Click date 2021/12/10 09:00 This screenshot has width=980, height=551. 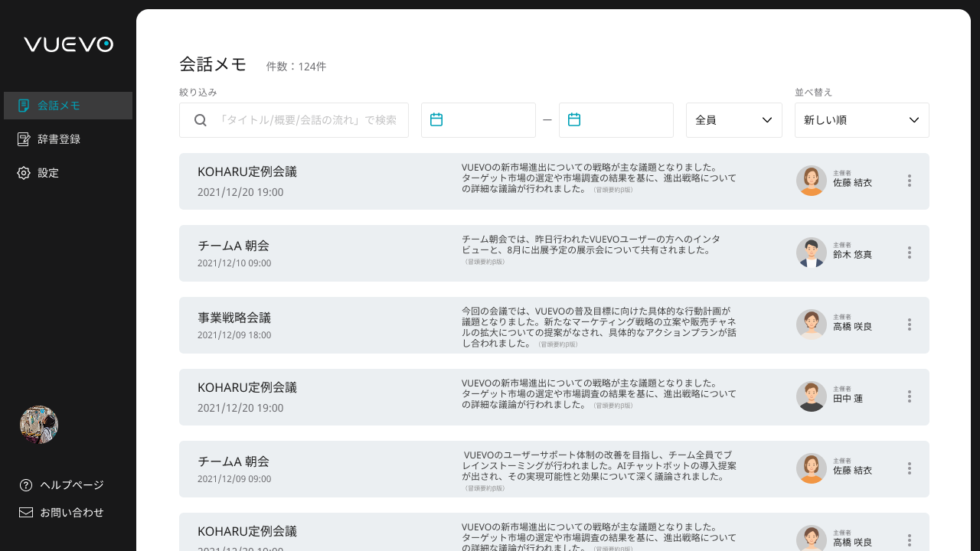click(234, 263)
